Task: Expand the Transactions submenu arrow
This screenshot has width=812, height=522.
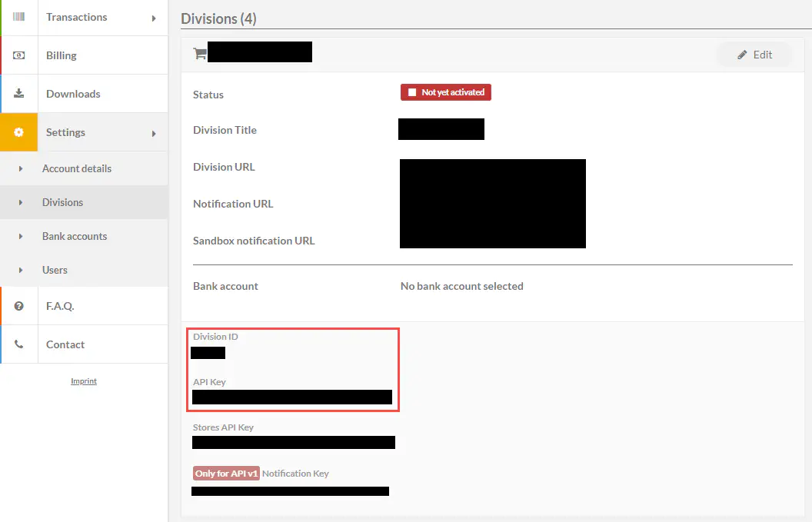Action: click(x=154, y=18)
